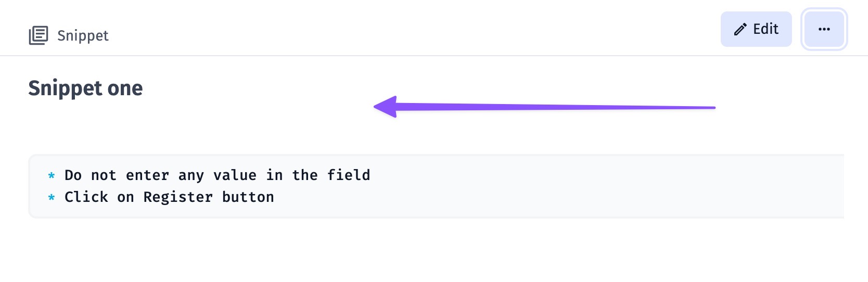
Task: Click the line Do not enter any value
Action: point(217,175)
